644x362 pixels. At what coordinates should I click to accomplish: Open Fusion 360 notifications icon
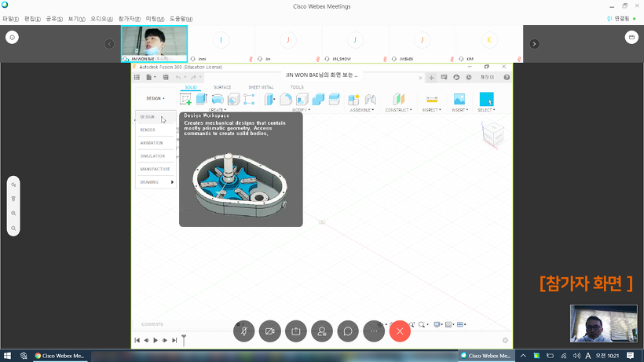click(444, 77)
